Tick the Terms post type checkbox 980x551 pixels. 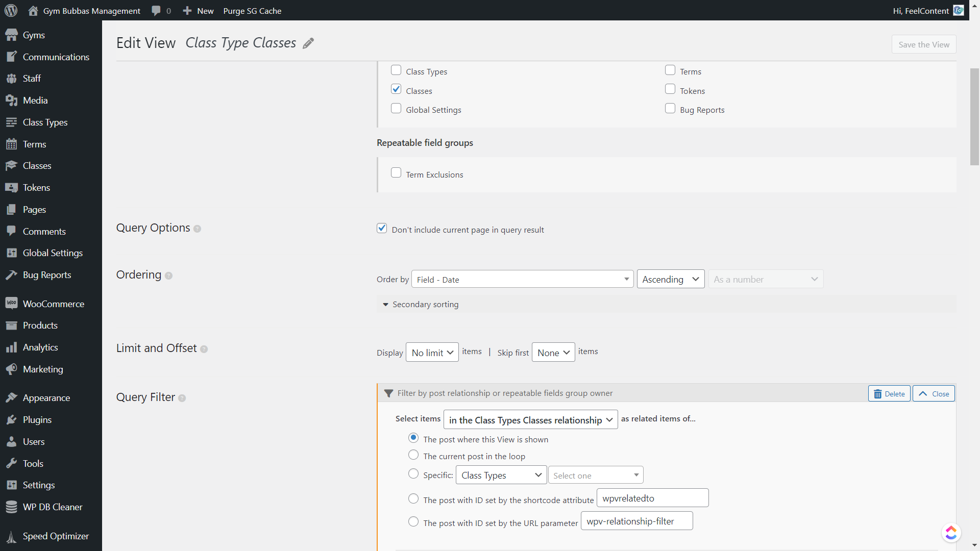[x=670, y=70]
